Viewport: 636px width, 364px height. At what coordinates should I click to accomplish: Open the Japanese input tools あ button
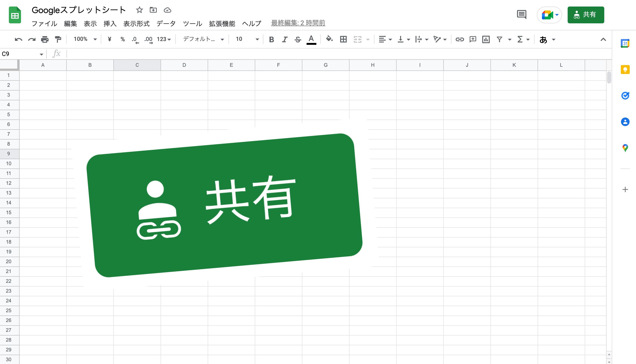coord(543,39)
